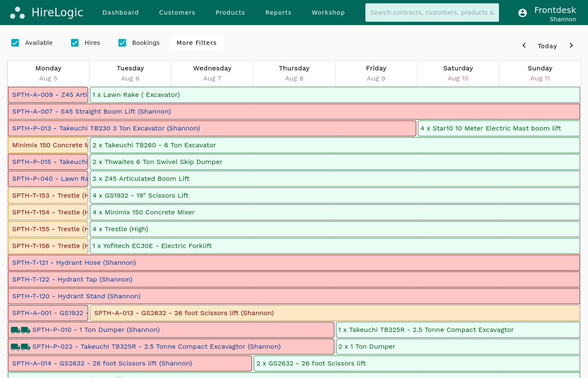Click the first truck icon on SPTH-P-022 row
Viewport: 588px width, 378px height.
pyautogui.click(x=15, y=347)
